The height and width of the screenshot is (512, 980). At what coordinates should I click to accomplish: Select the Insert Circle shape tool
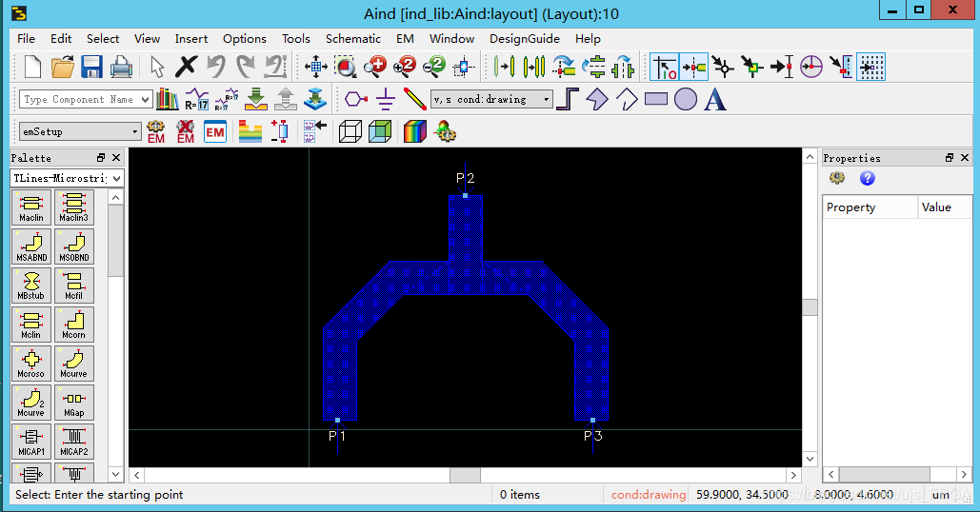tap(686, 99)
